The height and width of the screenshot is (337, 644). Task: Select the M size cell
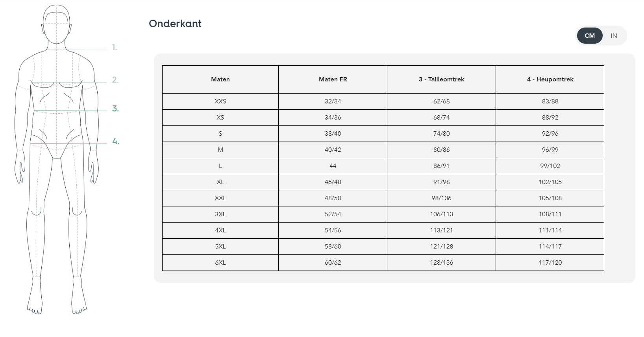pos(220,150)
